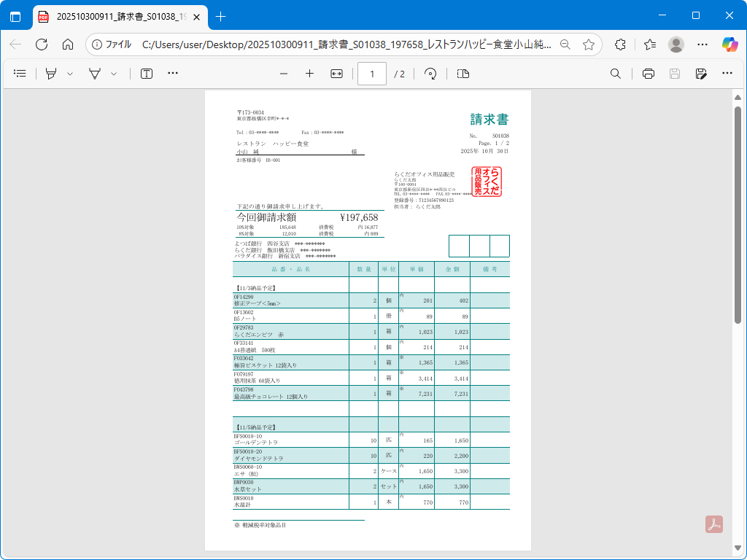This screenshot has width=747, height=560.
Task: Toggle fit to width mode
Action: coord(336,74)
